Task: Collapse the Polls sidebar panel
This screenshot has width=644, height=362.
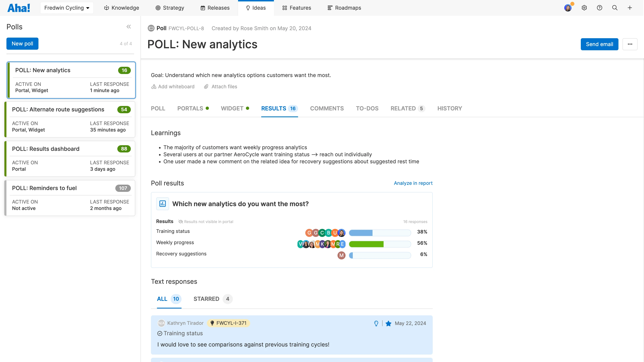Action: coord(129,27)
